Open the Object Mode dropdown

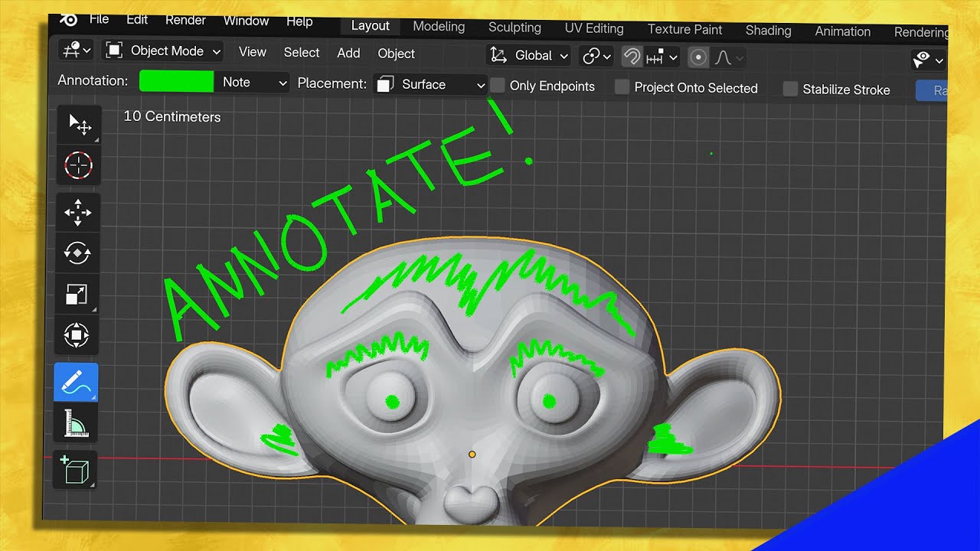click(162, 51)
